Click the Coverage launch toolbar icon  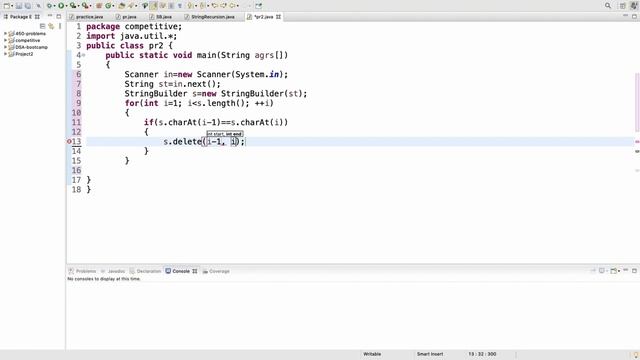coord(73,6)
